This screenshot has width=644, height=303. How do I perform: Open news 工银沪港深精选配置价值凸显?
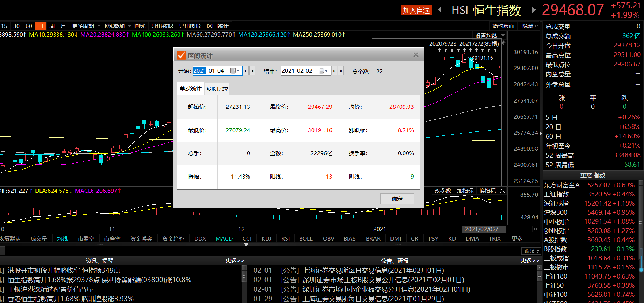pyautogui.click(x=50, y=289)
